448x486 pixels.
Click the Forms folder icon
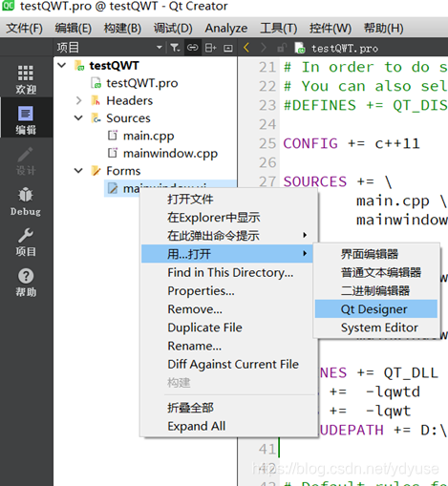[96, 171]
